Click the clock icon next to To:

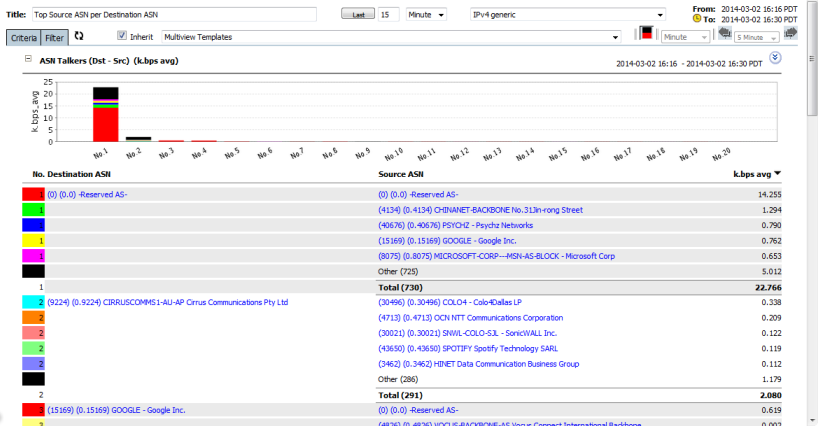pos(697,19)
